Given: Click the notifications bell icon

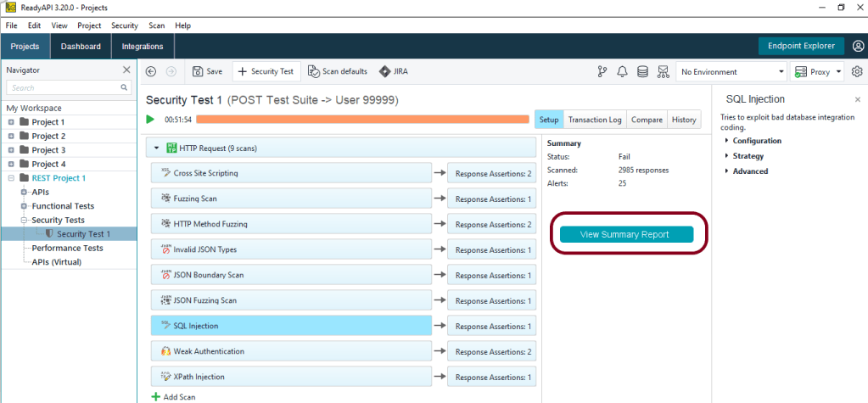Looking at the screenshot, I should click(x=622, y=72).
